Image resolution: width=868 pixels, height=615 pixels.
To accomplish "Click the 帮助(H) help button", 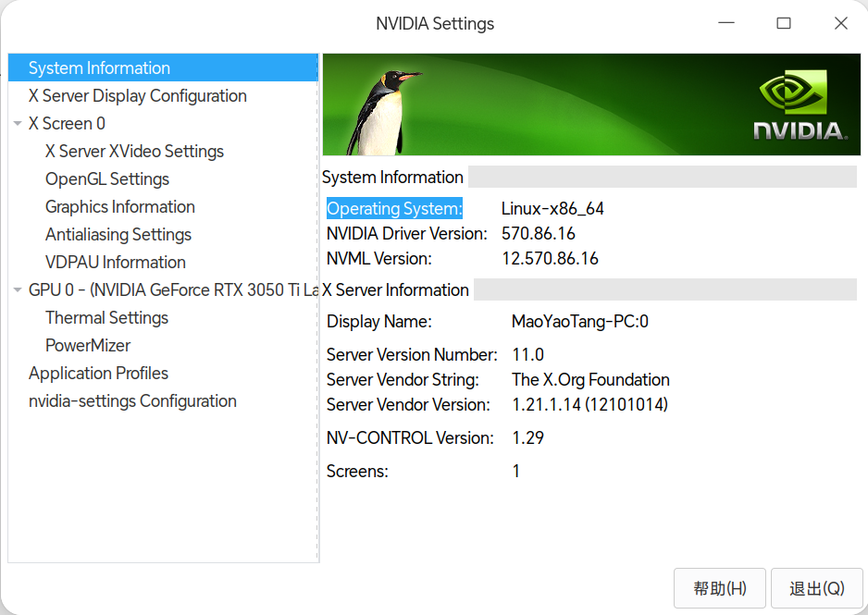I will tap(720, 588).
